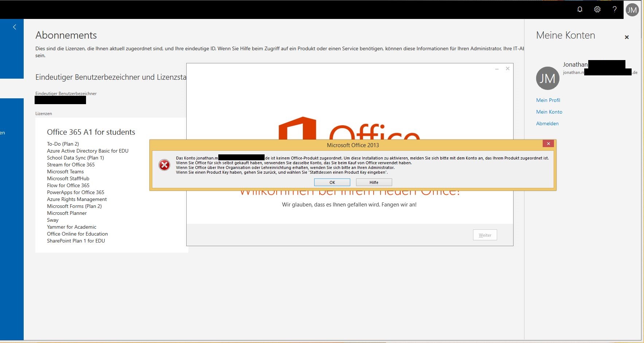The width and height of the screenshot is (644, 343).
Task: Close the Microsoft Office 2013 error dialog
Action: [548, 144]
